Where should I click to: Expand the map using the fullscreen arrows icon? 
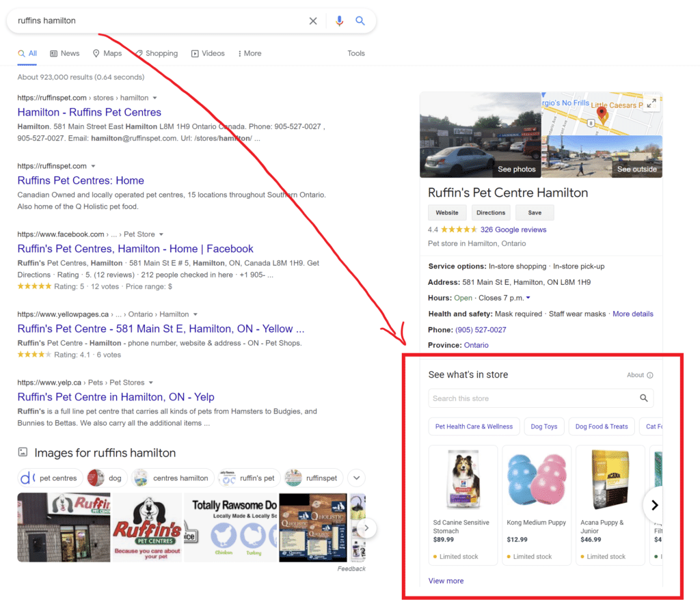tap(651, 103)
